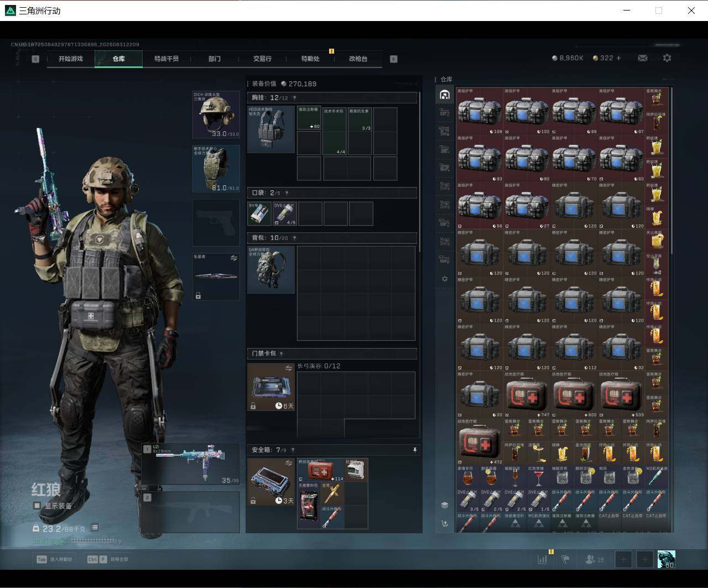
Task: Click the swap icon on the keycard case
Action: 288,368
